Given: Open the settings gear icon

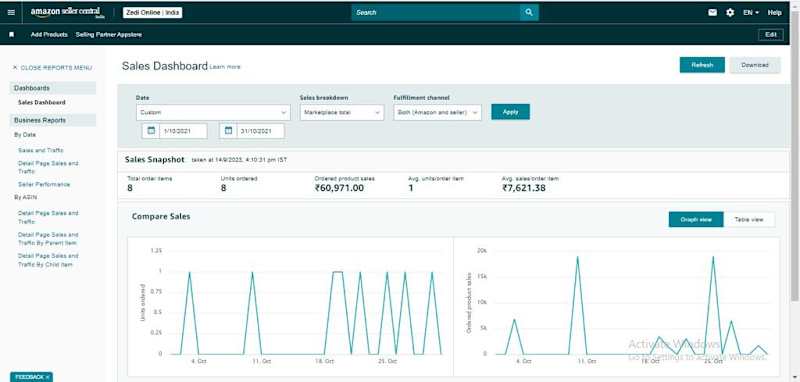Looking at the screenshot, I should coord(730,12).
